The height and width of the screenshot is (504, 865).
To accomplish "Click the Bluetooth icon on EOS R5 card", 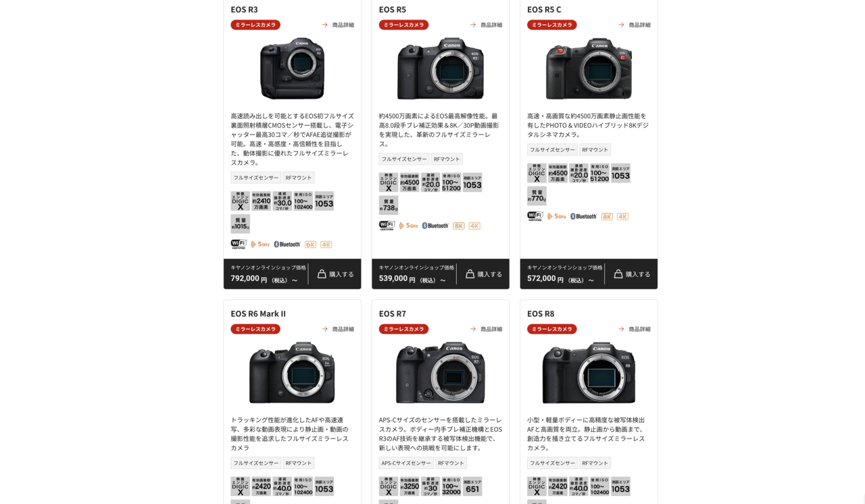I will [x=435, y=226].
